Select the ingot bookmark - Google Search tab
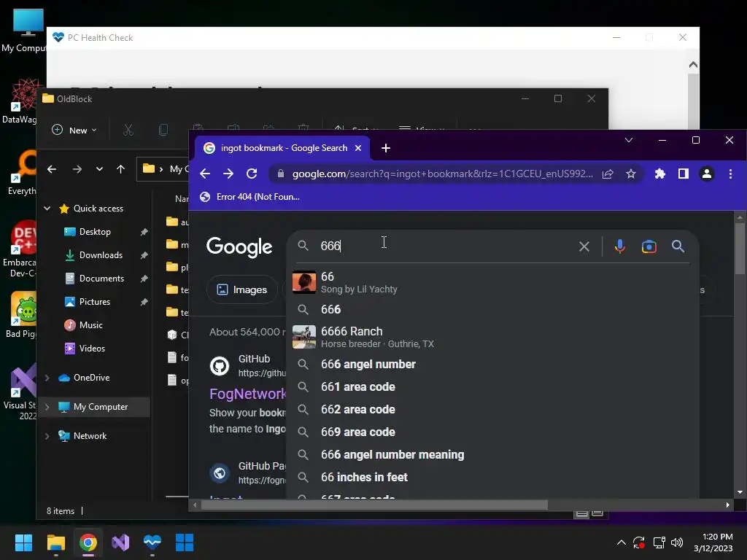 pyautogui.click(x=283, y=148)
